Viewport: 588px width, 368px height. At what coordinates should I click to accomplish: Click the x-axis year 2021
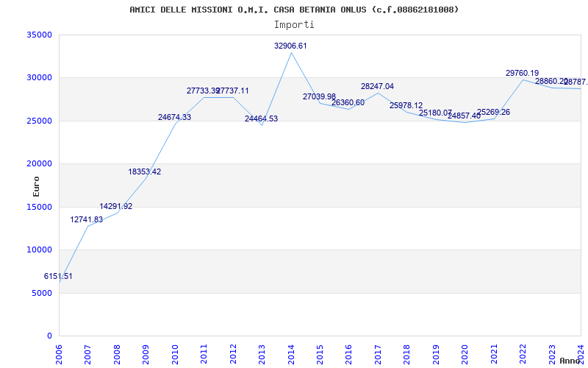pyautogui.click(x=494, y=354)
